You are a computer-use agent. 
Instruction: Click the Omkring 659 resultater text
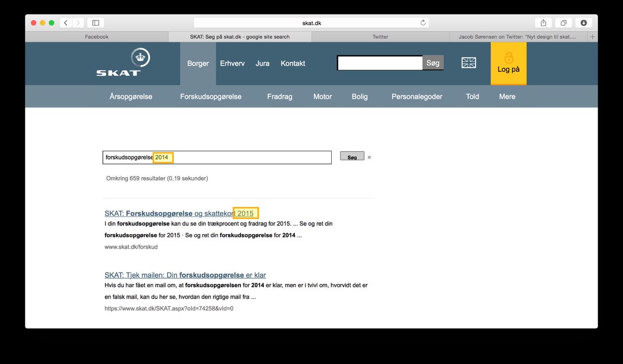click(x=157, y=178)
